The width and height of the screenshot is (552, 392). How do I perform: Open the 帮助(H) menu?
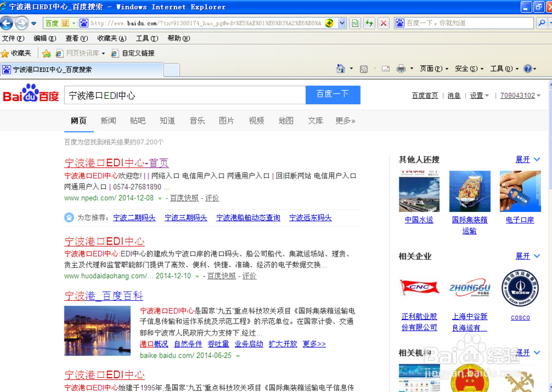178,39
